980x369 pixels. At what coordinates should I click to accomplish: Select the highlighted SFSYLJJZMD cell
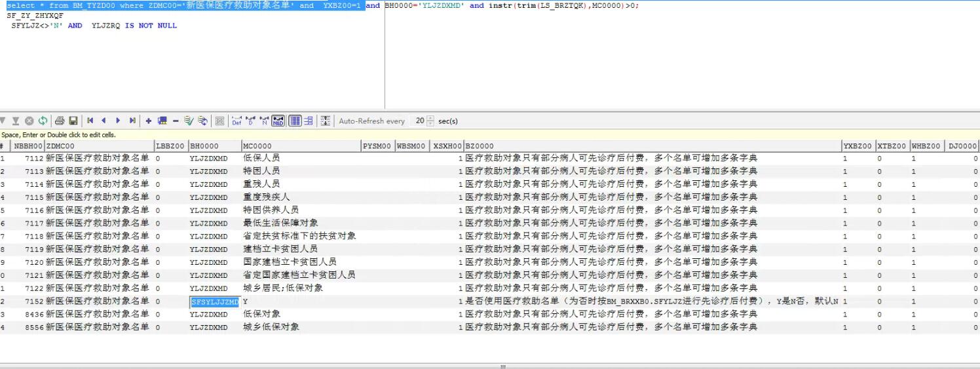coord(215,301)
